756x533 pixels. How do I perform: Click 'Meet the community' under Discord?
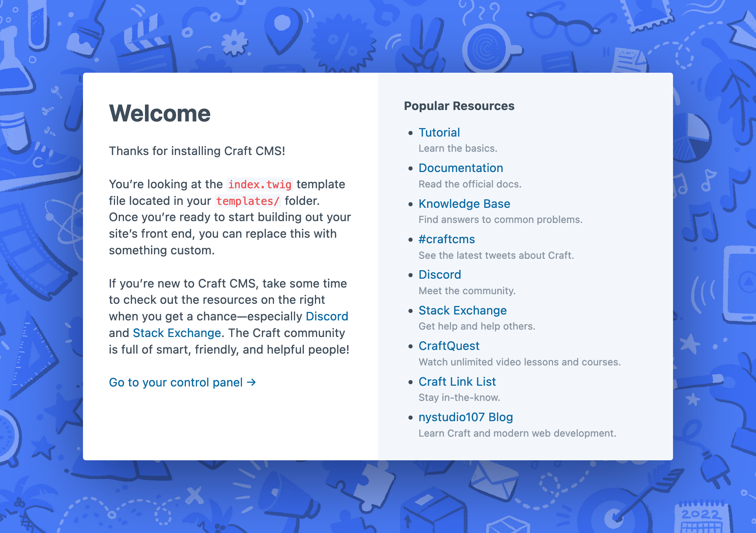[468, 291]
